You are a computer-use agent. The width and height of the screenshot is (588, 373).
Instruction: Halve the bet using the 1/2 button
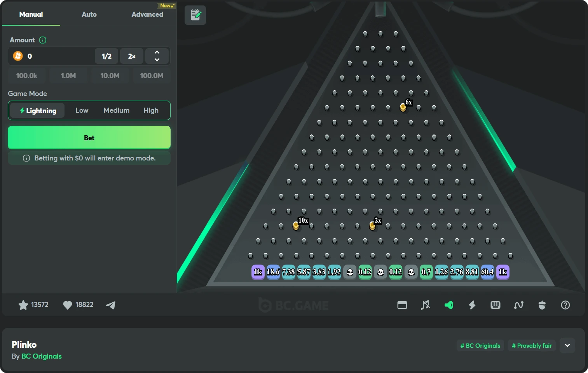click(106, 56)
